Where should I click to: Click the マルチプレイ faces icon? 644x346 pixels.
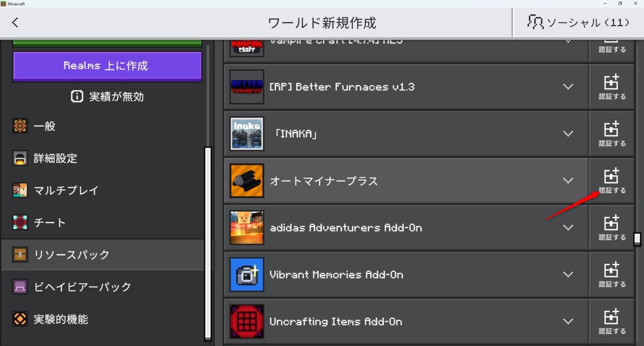click(x=20, y=191)
